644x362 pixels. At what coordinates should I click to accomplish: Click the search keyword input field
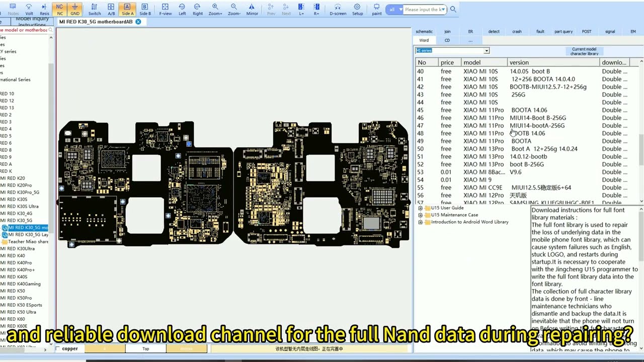pyautogui.click(x=425, y=10)
